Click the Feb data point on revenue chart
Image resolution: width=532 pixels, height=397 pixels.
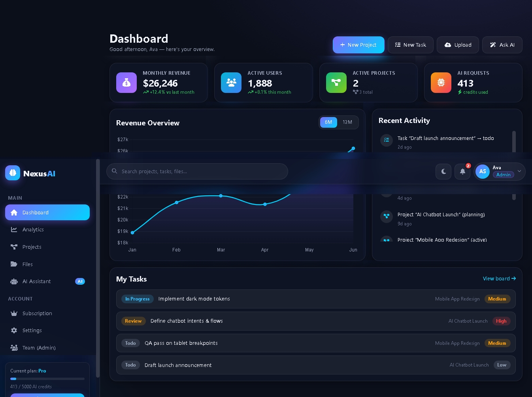(177, 202)
